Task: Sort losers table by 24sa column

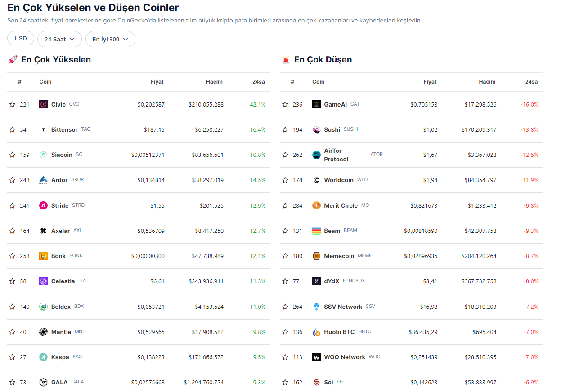Action: [531, 82]
